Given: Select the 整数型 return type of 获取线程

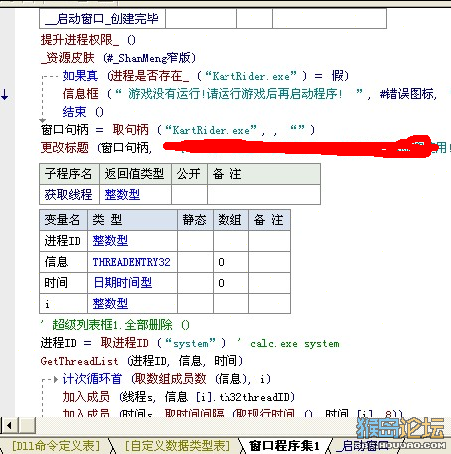Looking at the screenshot, I should (x=122, y=195).
